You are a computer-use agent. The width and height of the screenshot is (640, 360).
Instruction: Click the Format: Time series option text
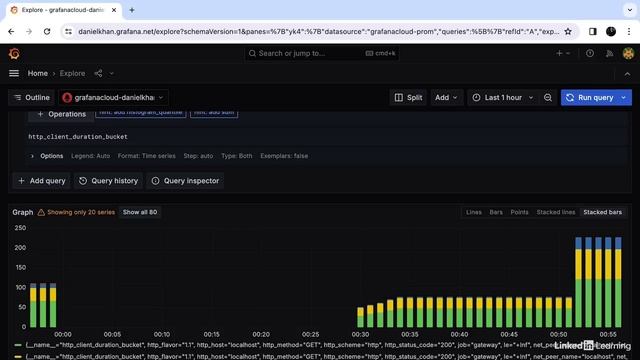point(147,156)
